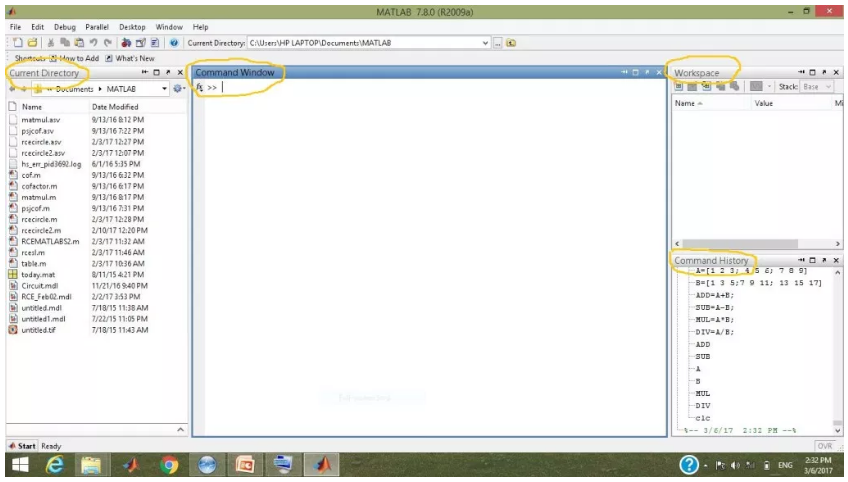Click the Open file folder icon
This screenshot has width=848, height=482.
[x=32, y=43]
